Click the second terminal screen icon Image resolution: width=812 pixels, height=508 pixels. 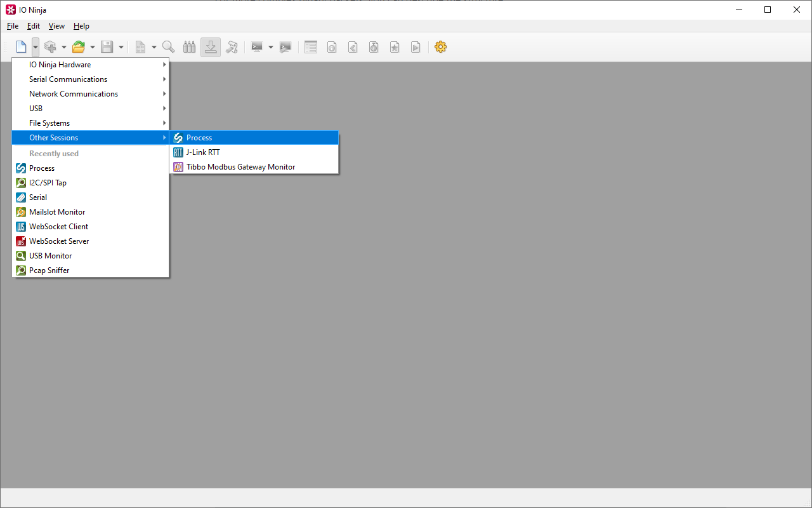[285, 47]
